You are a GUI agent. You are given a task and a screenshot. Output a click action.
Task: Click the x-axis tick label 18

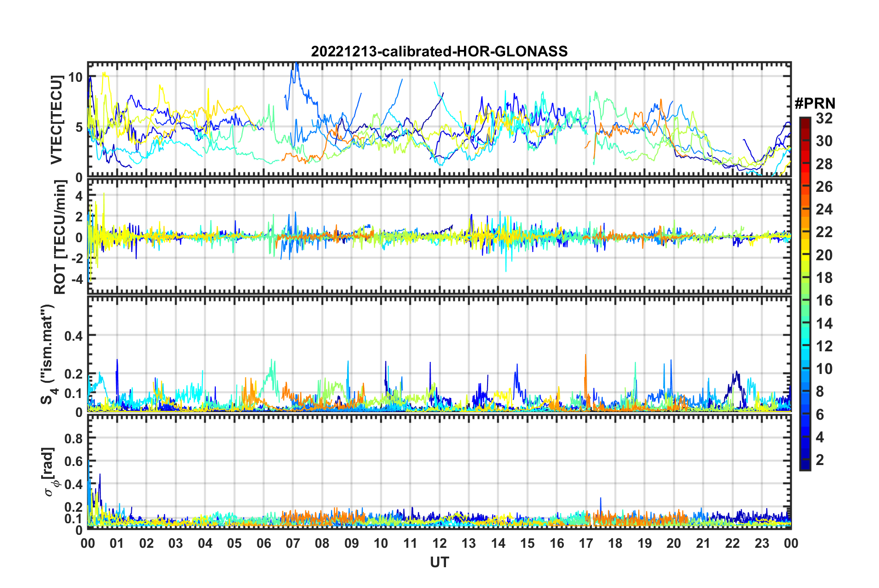click(x=615, y=543)
